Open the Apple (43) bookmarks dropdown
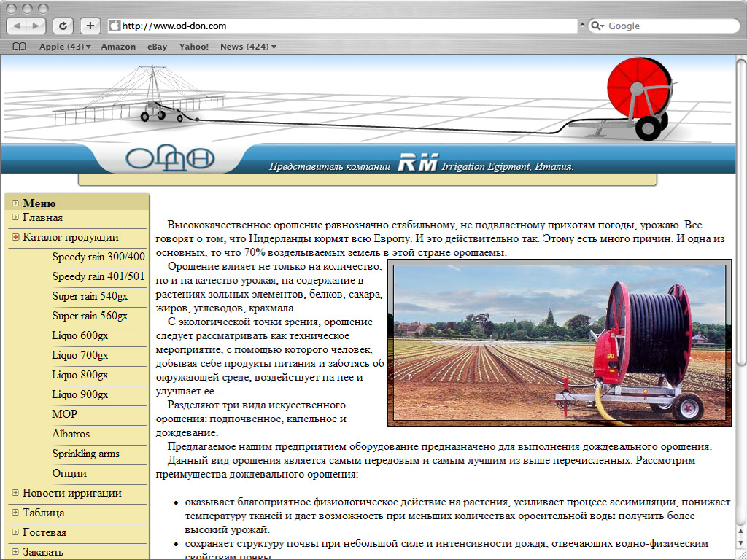Screen dimensions: 747x560 64,47
